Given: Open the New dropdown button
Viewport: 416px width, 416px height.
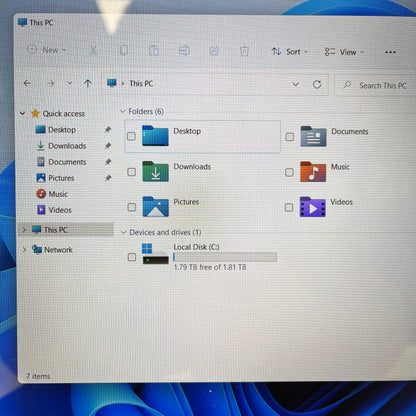Looking at the screenshot, I should 46,50.
